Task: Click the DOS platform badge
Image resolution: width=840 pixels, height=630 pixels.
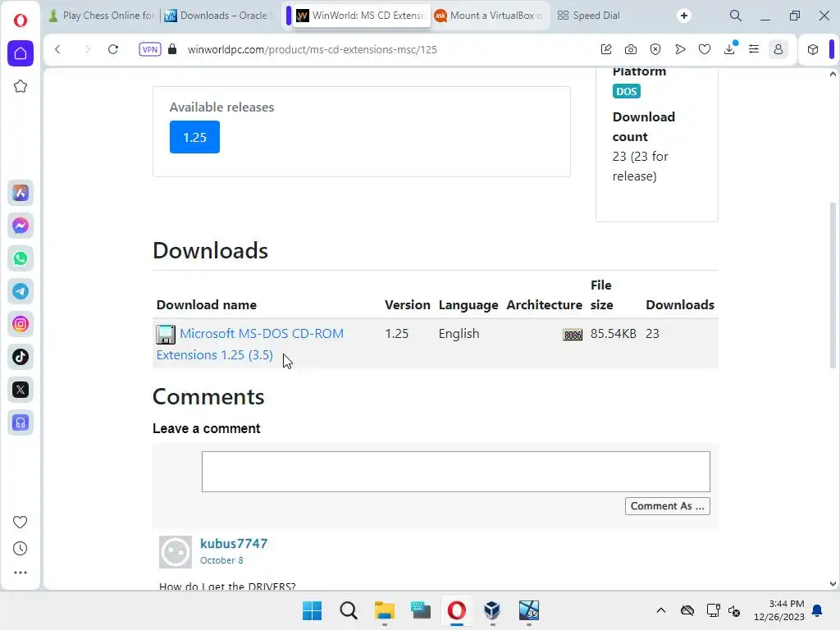Action: pos(626,91)
